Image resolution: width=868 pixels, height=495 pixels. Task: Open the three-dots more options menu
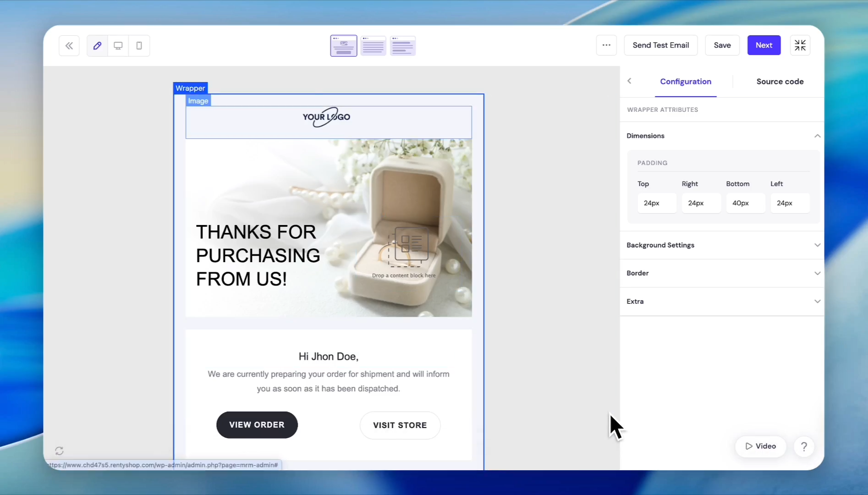(606, 45)
